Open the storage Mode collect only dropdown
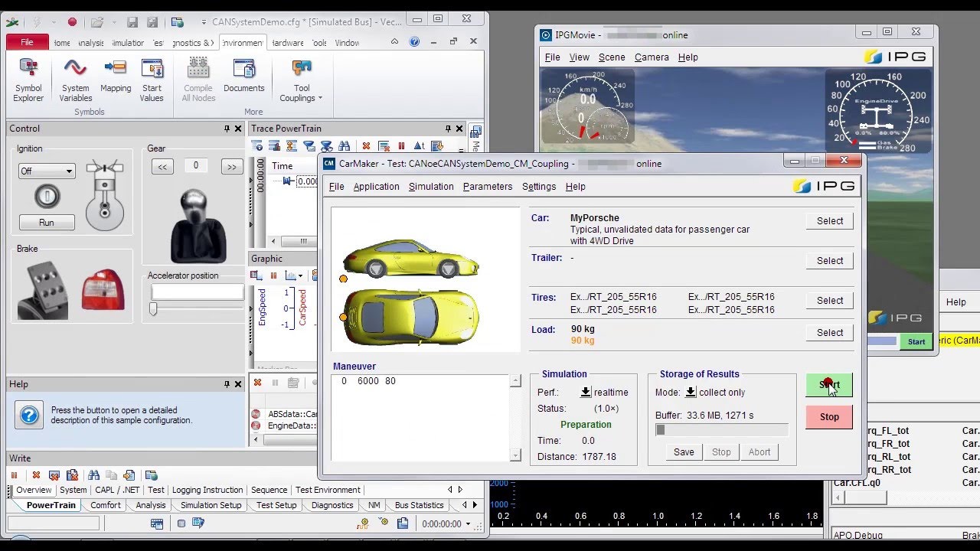The image size is (980, 551). click(690, 392)
